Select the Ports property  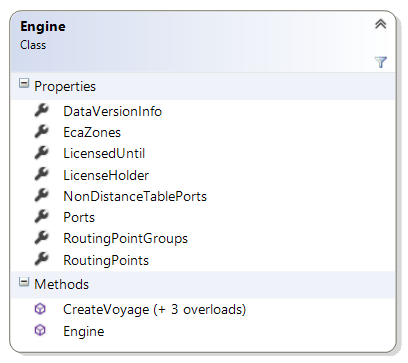click(x=79, y=218)
